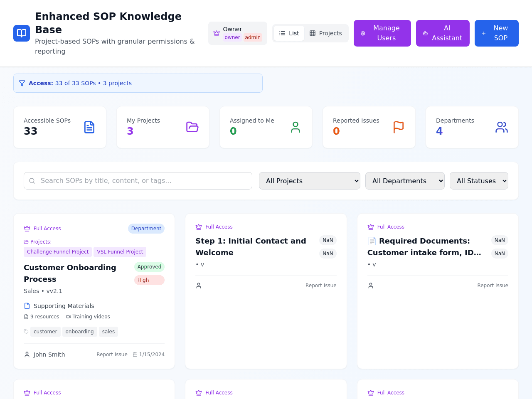Click the Department badge on the first card
Viewport: 532px width, 399px height.
[x=146, y=229]
